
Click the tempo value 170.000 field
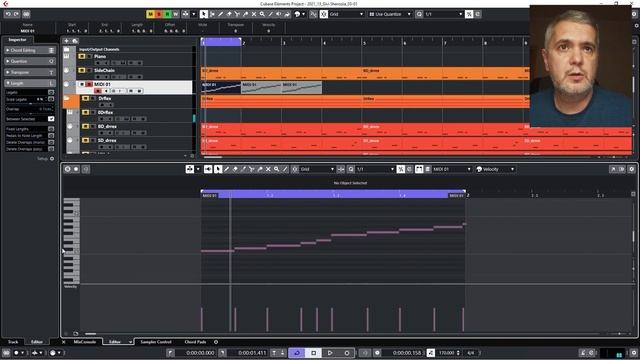point(447,353)
